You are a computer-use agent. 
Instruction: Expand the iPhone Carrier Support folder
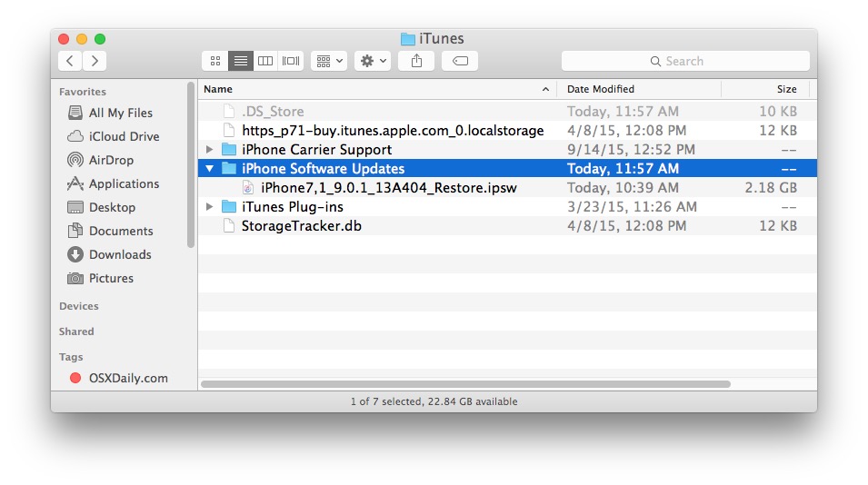[210, 150]
